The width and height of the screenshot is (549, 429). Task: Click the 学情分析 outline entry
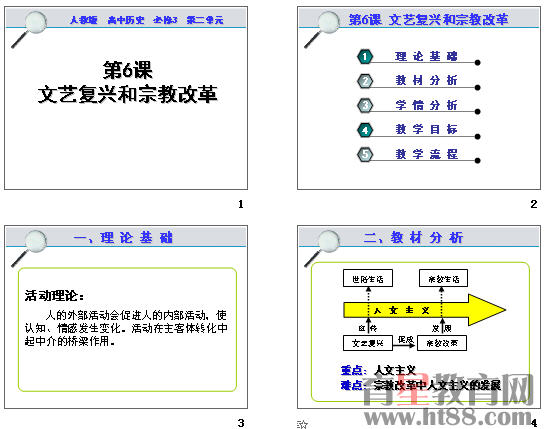[426, 105]
